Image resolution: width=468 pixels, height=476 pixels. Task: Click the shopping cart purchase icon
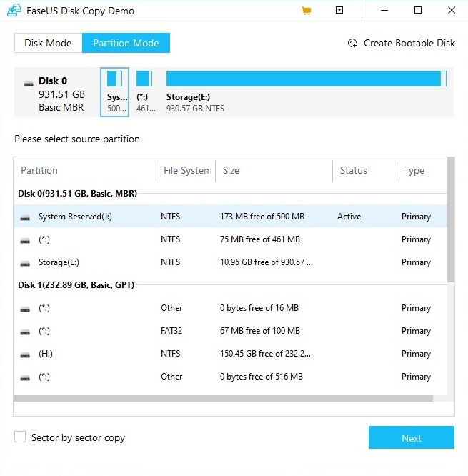coord(307,11)
